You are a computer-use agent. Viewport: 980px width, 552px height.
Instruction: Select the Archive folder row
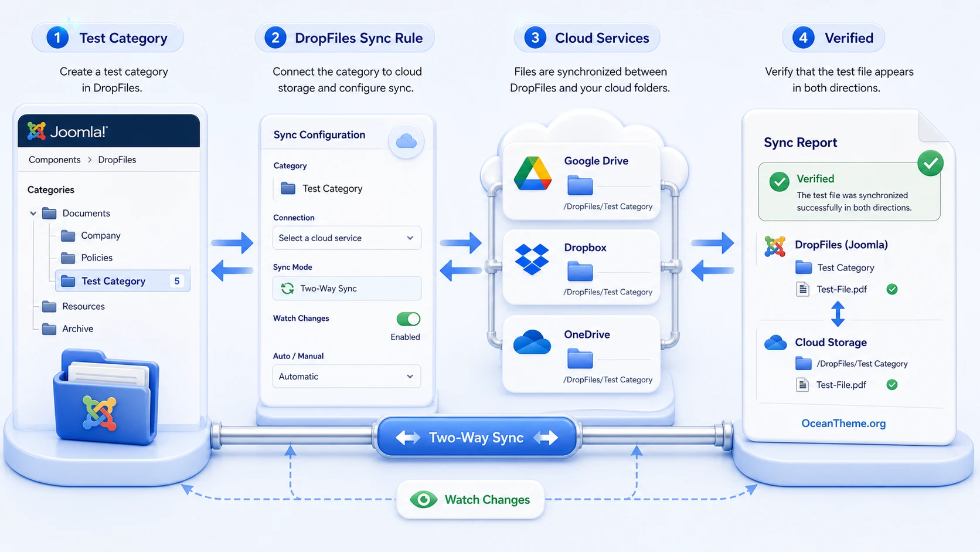pyautogui.click(x=67, y=329)
